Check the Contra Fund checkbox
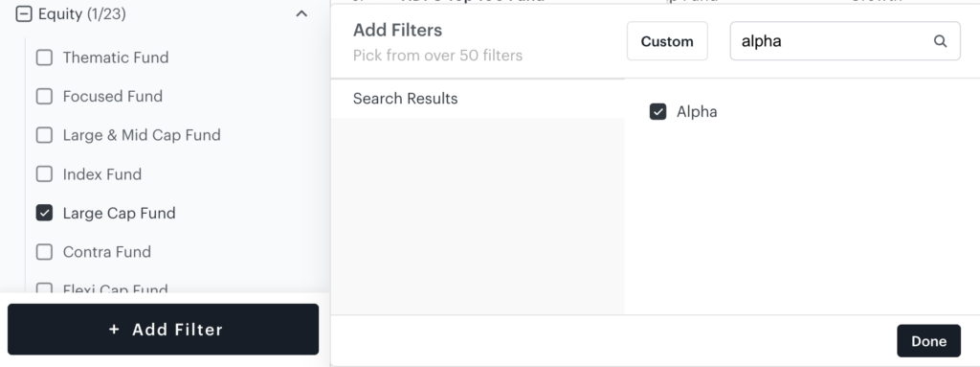The height and width of the screenshot is (367, 980). (x=44, y=252)
